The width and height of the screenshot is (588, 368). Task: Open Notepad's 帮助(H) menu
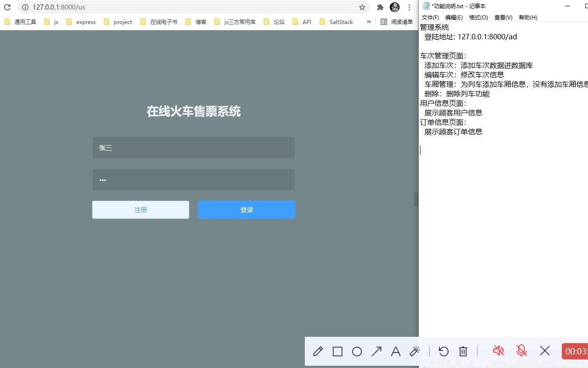pyautogui.click(x=528, y=18)
